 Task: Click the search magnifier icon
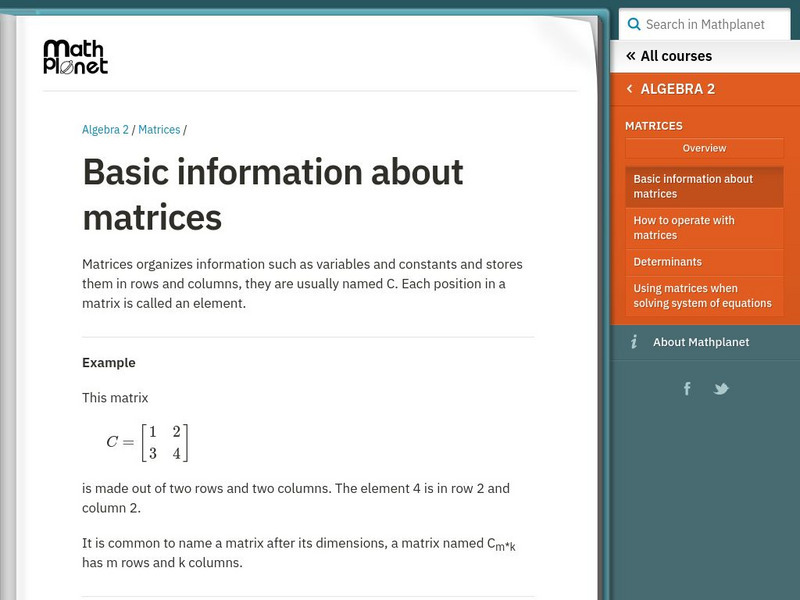click(x=634, y=24)
